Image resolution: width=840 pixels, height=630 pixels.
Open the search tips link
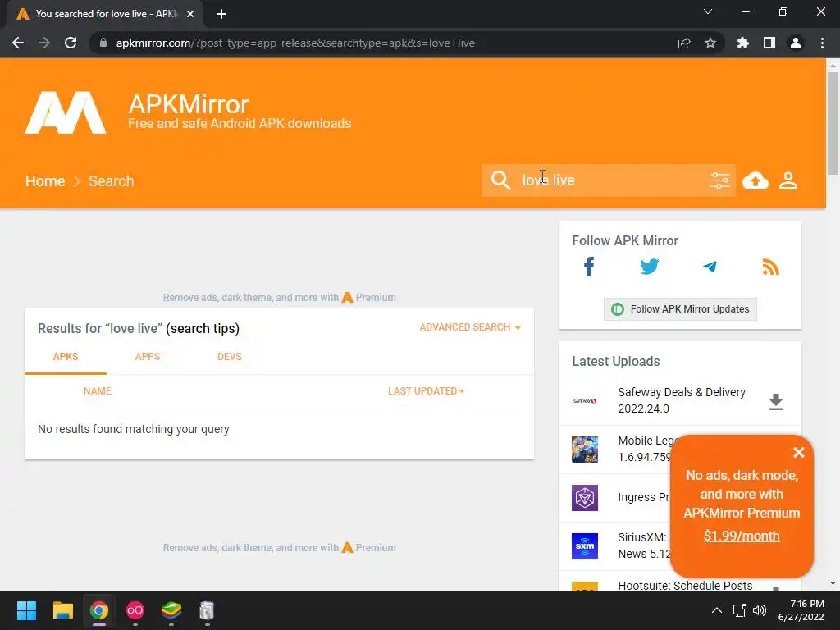click(x=203, y=328)
